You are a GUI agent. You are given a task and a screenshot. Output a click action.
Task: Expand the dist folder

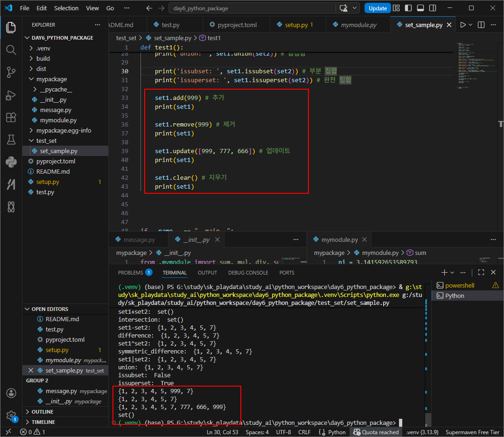pos(65,69)
